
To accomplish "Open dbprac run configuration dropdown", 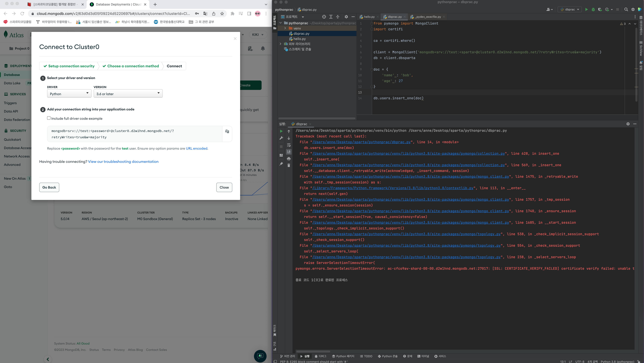I will [x=569, y=10].
